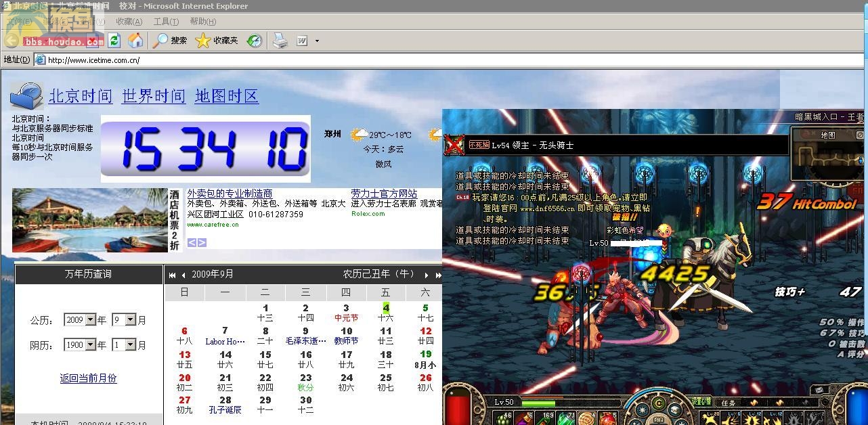868x425 pixels.
Task: Open the 工具(T) Tools menu
Action: click(x=166, y=22)
